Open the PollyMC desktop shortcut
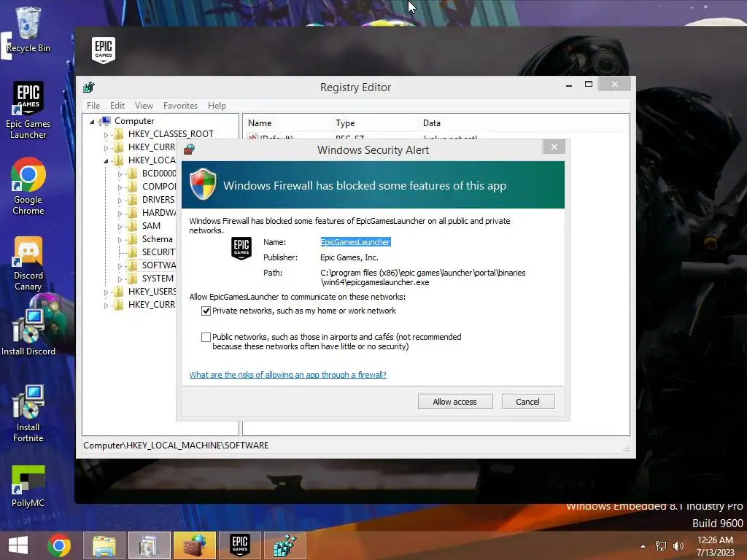This screenshot has height=560, width=747. (28, 486)
